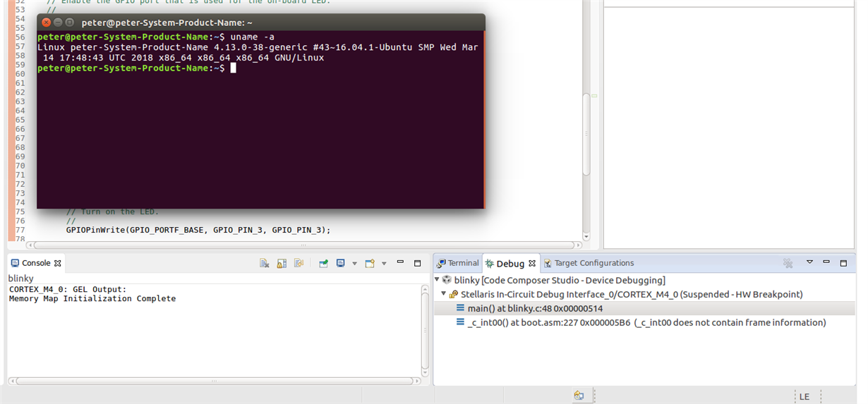This screenshot has height=404, width=868.
Task: Click the Pin Console icon
Action: coord(323,264)
